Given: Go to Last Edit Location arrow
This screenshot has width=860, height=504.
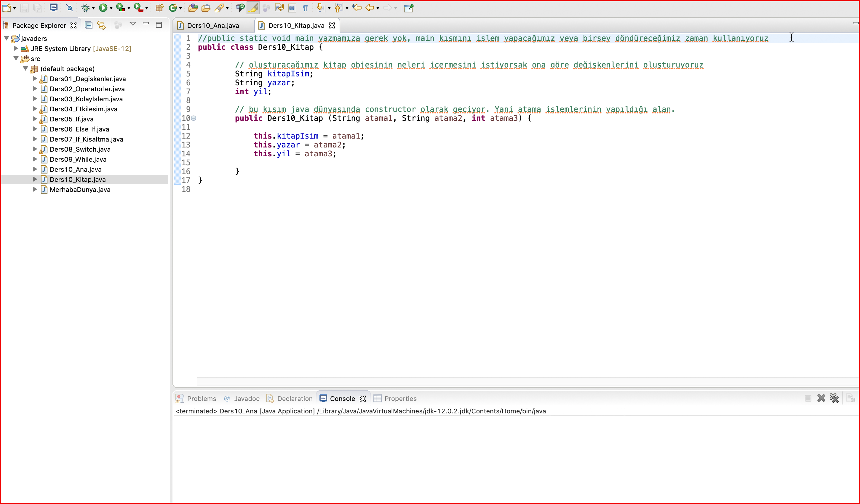Looking at the screenshot, I should click(357, 8).
